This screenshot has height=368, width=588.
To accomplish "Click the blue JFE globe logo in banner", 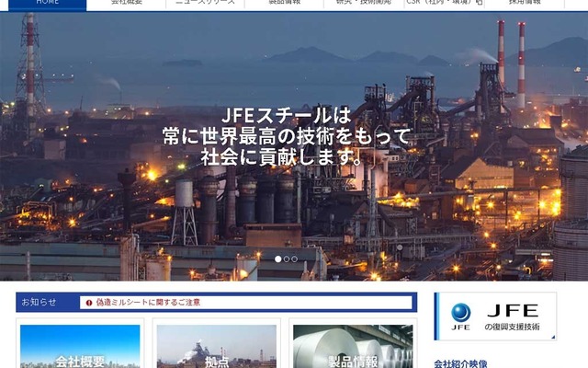I will [461, 313].
